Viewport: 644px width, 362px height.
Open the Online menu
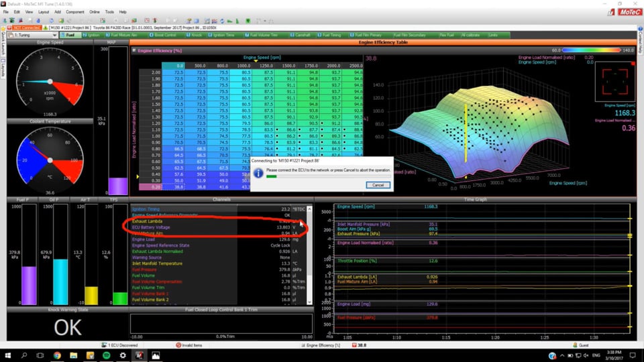click(x=95, y=12)
